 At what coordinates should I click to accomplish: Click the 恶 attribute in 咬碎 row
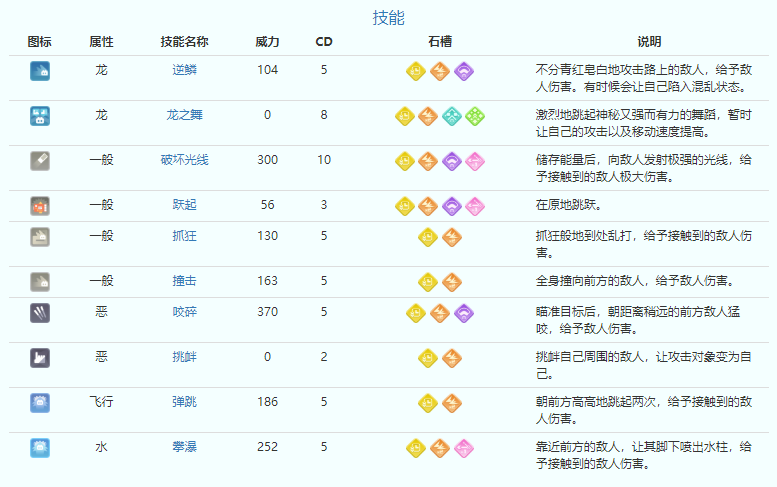tap(102, 312)
